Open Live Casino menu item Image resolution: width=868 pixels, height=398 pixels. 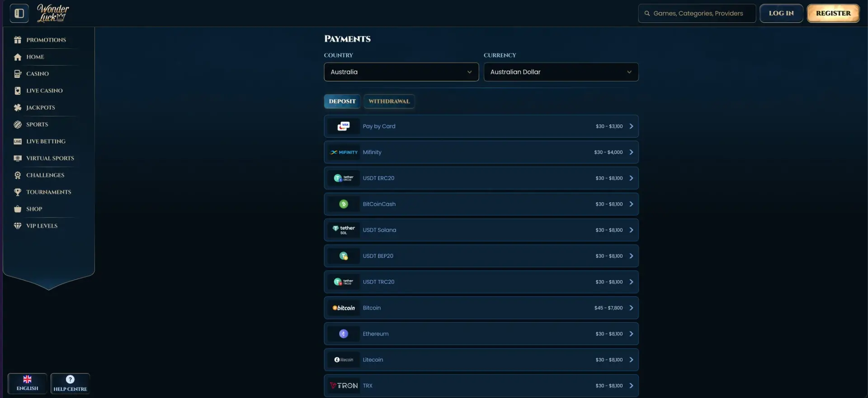[44, 91]
